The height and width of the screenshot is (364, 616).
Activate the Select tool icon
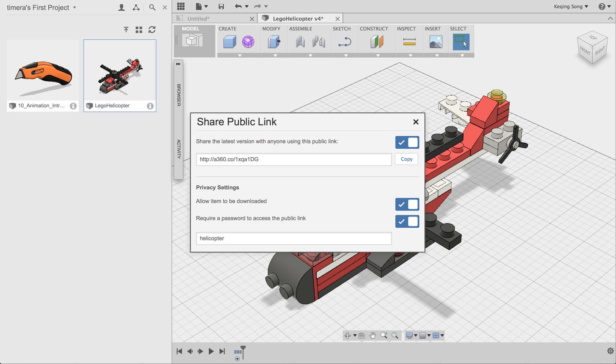[x=461, y=42]
